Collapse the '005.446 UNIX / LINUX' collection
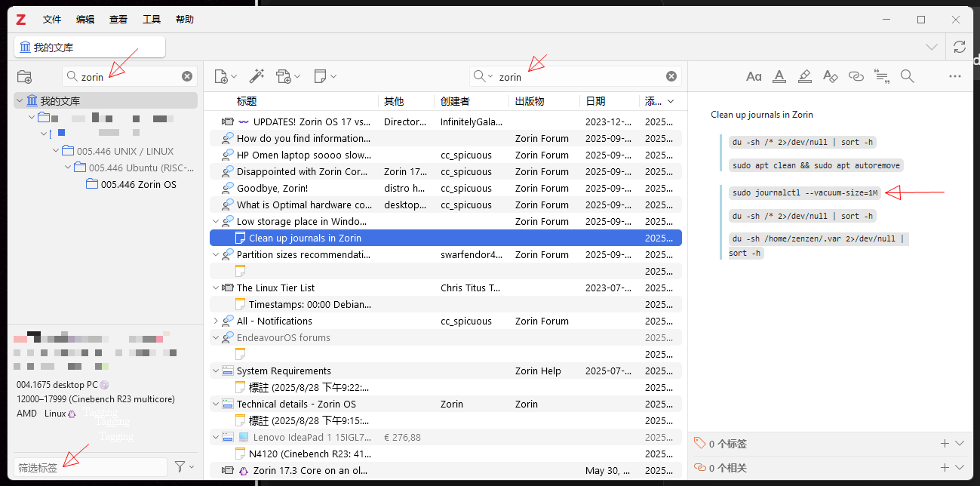Screen dimensions: 980x486 (56, 151)
